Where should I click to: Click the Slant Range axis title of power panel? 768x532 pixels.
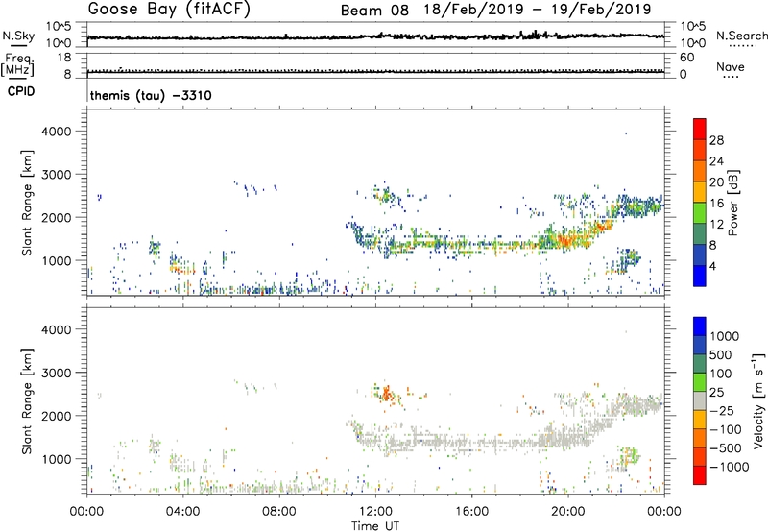27,204
